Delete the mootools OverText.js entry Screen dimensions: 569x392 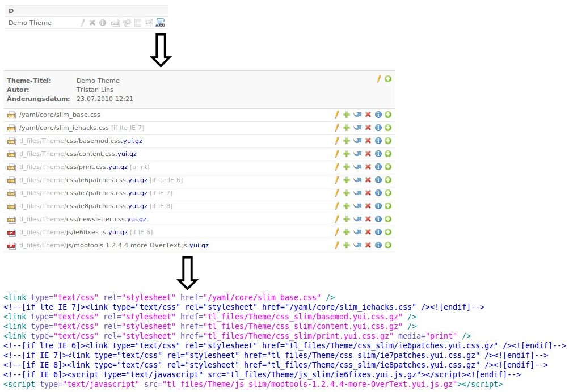[x=368, y=245]
